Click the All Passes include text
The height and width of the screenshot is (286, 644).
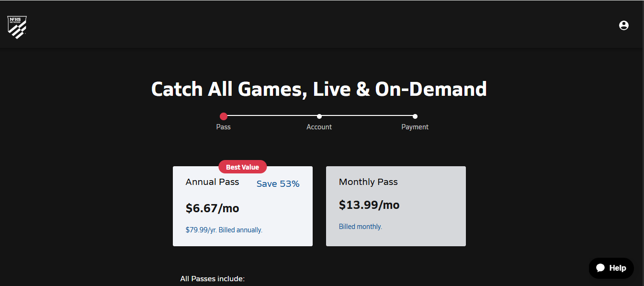pos(212,279)
